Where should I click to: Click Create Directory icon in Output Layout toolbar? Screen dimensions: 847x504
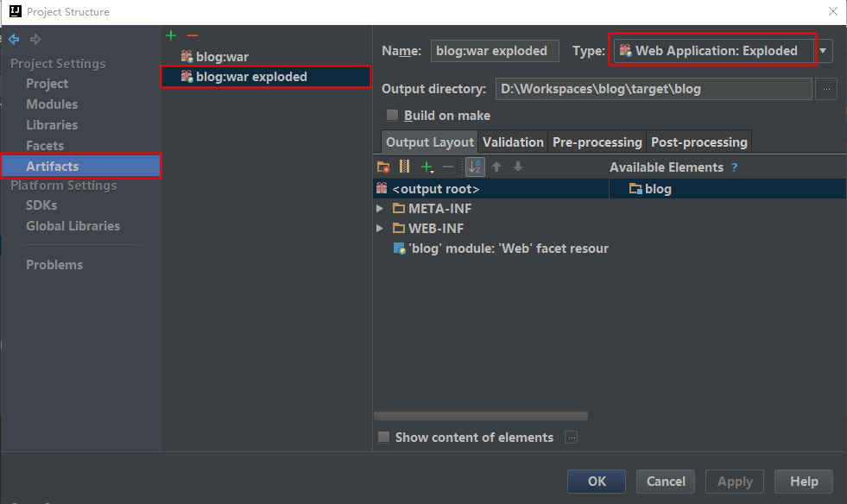[384, 167]
